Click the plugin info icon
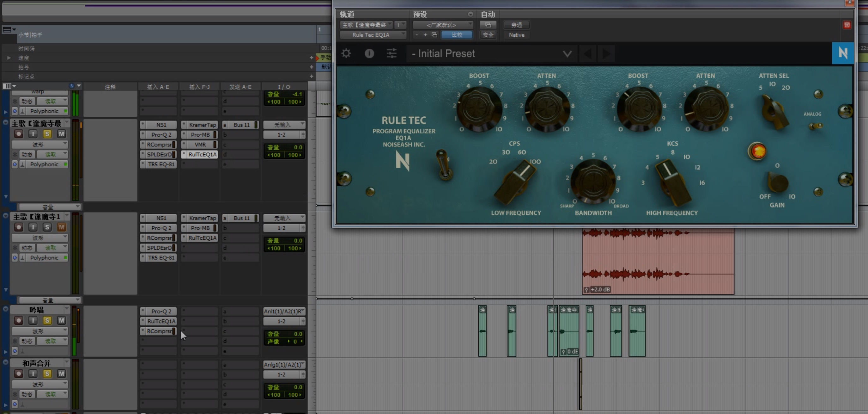 pyautogui.click(x=369, y=53)
